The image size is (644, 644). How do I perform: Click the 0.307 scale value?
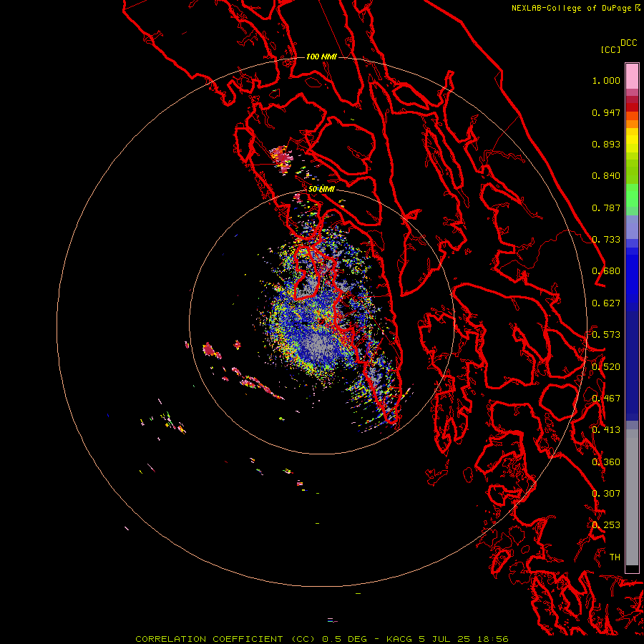click(x=606, y=494)
